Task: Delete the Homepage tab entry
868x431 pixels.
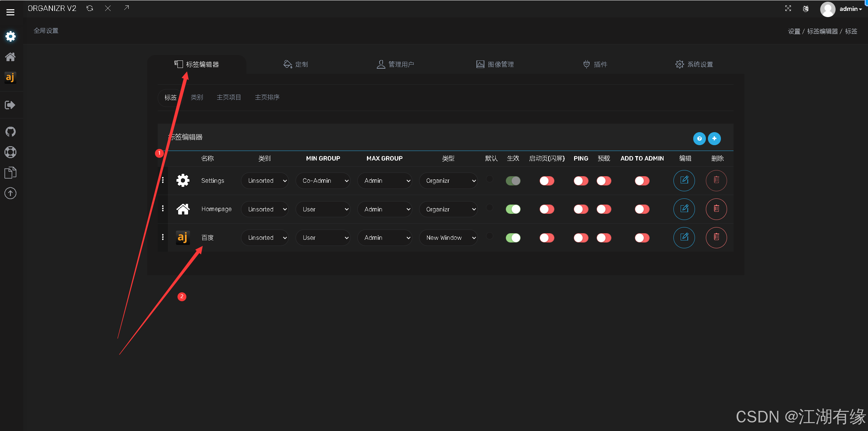Action: pyautogui.click(x=716, y=209)
